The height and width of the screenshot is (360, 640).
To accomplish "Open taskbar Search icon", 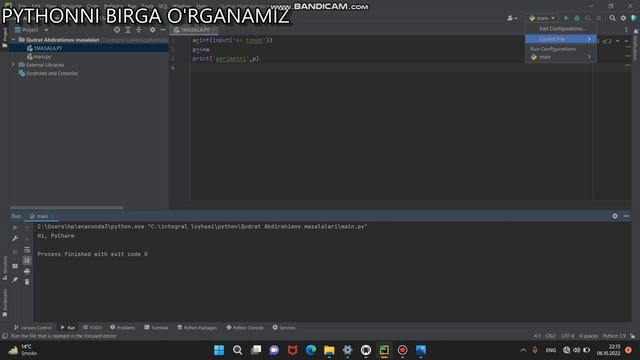I will click(x=237, y=350).
